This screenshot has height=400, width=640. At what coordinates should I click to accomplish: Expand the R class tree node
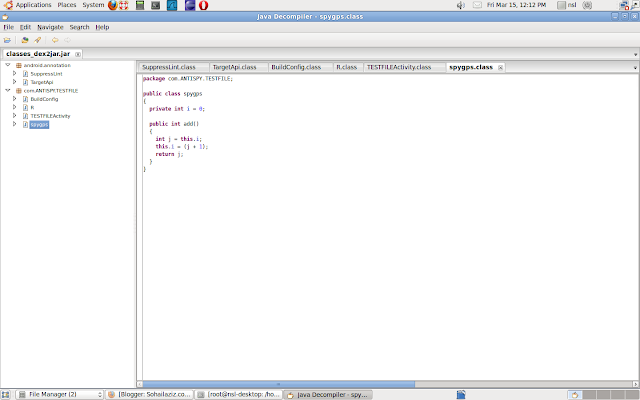coord(15,107)
